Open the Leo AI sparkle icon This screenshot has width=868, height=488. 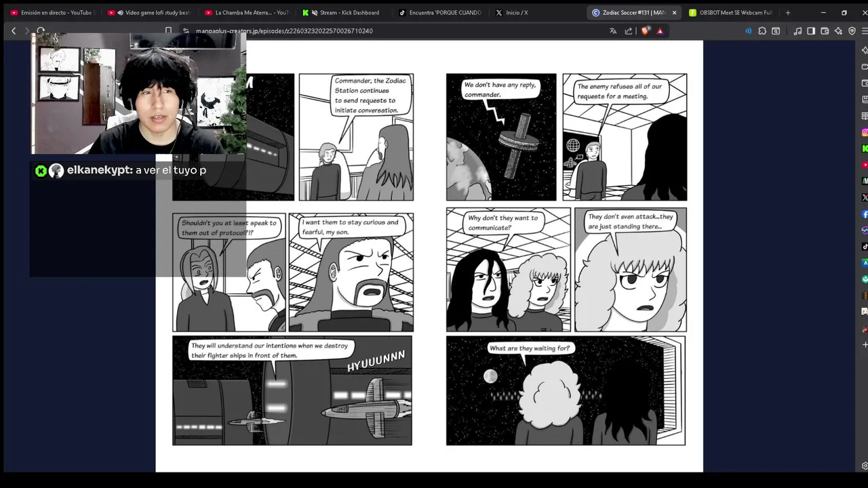[x=839, y=30]
